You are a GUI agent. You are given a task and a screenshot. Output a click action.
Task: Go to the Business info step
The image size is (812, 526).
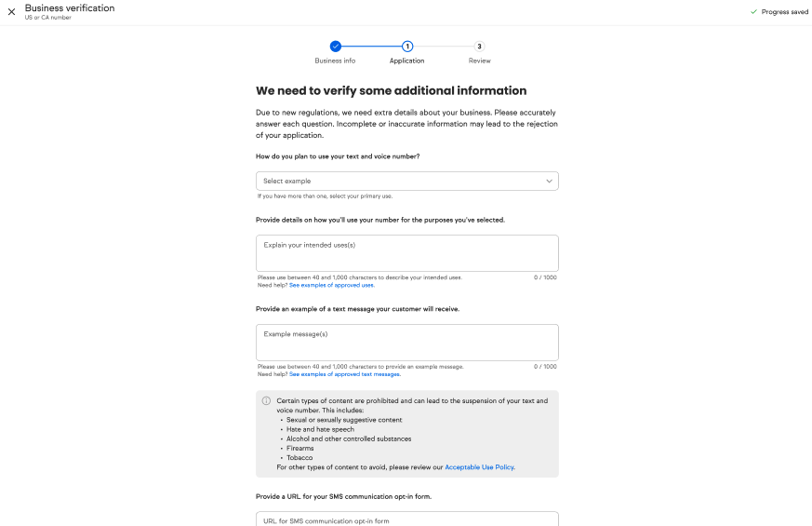pyautogui.click(x=335, y=61)
